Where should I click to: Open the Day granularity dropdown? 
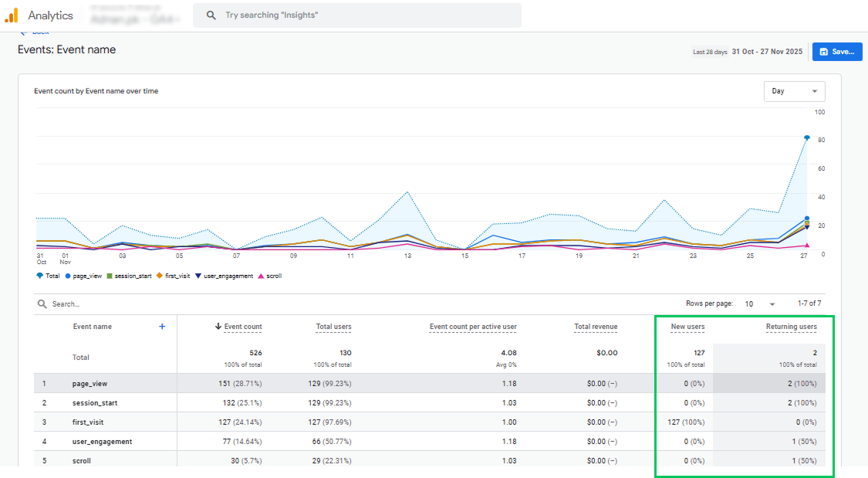click(794, 91)
